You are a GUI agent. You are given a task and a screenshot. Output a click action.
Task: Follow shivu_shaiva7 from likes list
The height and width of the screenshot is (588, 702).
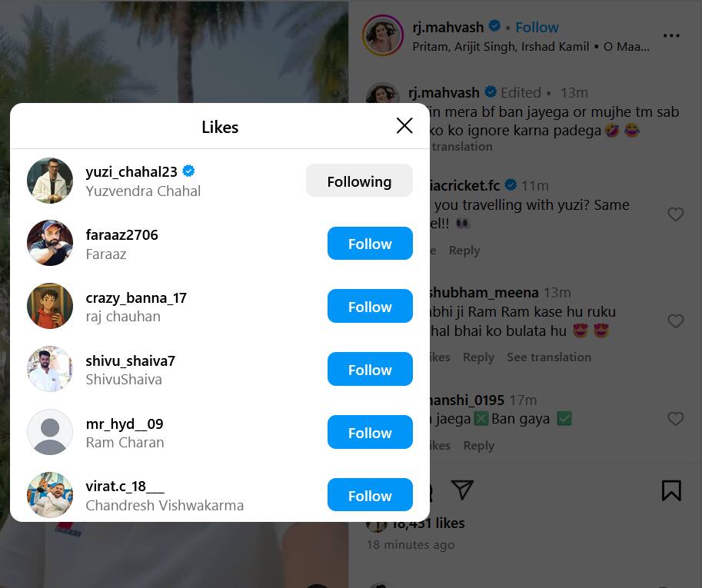tap(370, 370)
